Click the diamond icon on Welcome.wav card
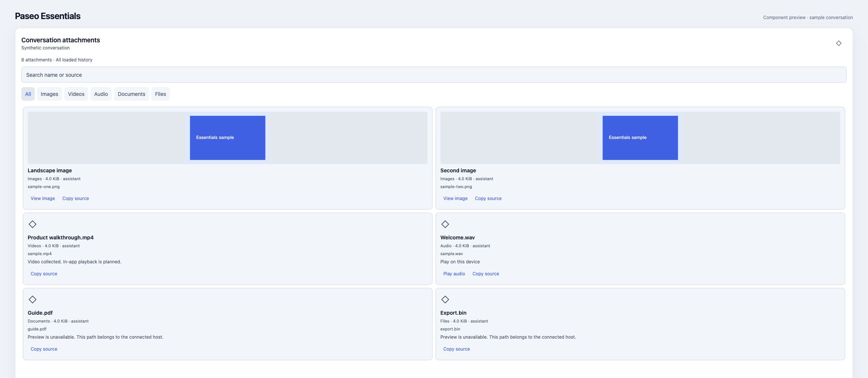The width and height of the screenshot is (868, 378). click(445, 224)
